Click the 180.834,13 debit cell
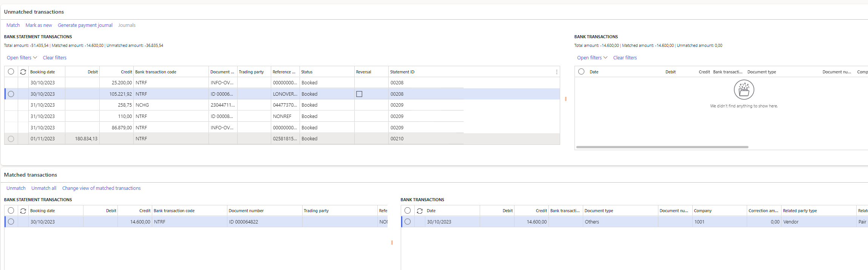Image resolution: width=868 pixels, height=270 pixels. click(x=82, y=139)
